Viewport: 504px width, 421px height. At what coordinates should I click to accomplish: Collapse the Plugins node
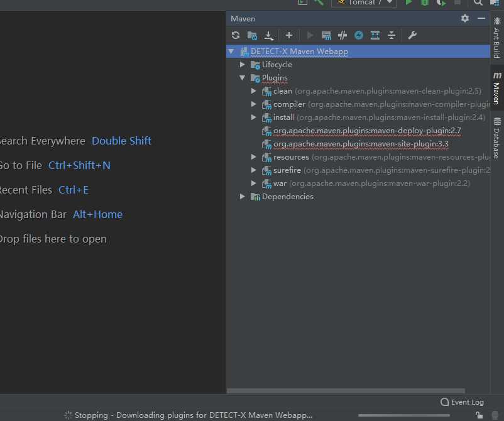tap(243, 78)
